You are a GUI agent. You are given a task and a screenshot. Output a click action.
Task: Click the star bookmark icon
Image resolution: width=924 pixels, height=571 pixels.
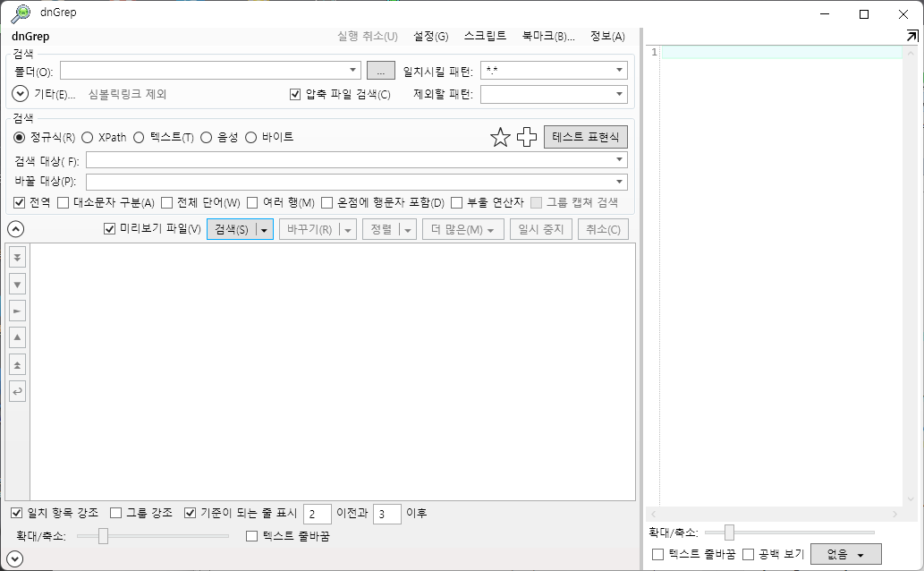coord(500,138)
